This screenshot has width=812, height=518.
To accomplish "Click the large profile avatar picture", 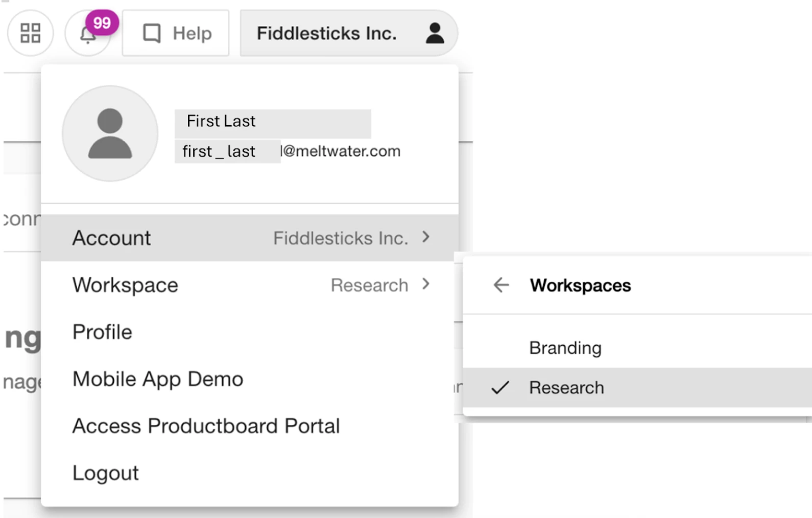I will (110, 133).
